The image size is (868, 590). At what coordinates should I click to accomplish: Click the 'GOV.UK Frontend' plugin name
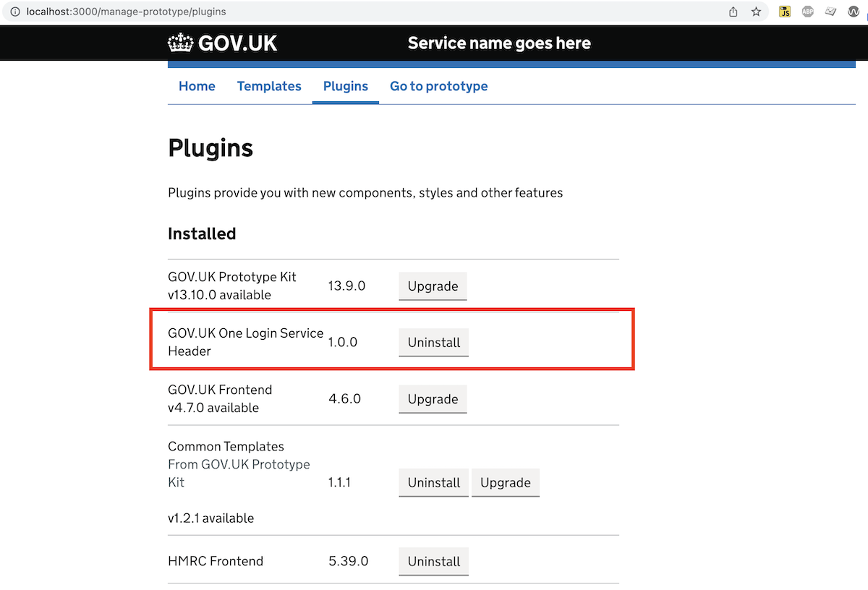220,390
